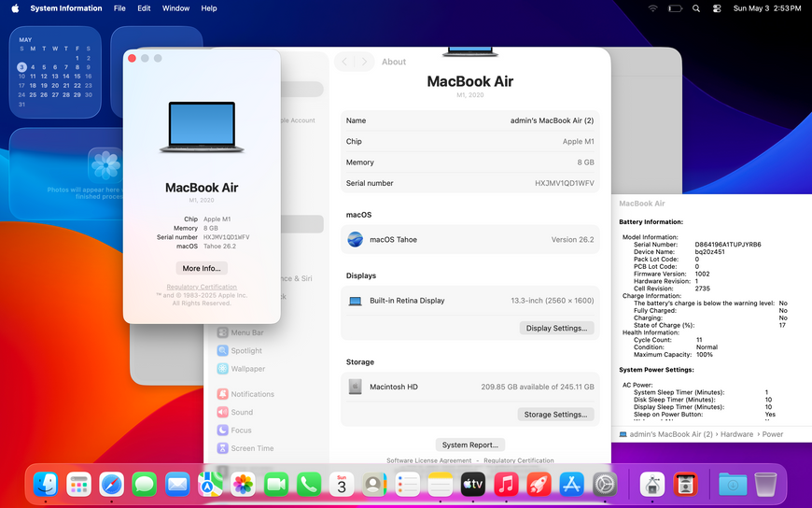Click the computer name admin's MacBook Air (2)
Screen dimensions: 812x508
point(552,120)
